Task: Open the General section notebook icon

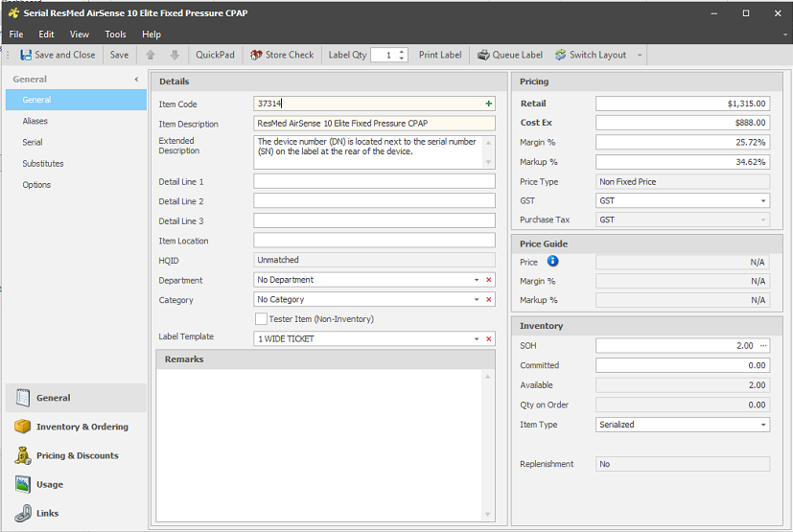Action: coord(23,398)
